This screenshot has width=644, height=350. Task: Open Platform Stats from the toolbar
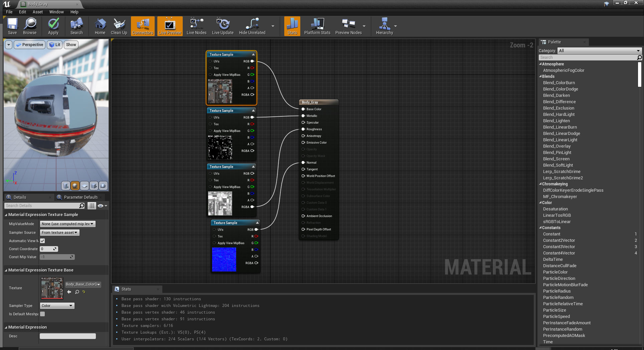[x=317, y=26]
